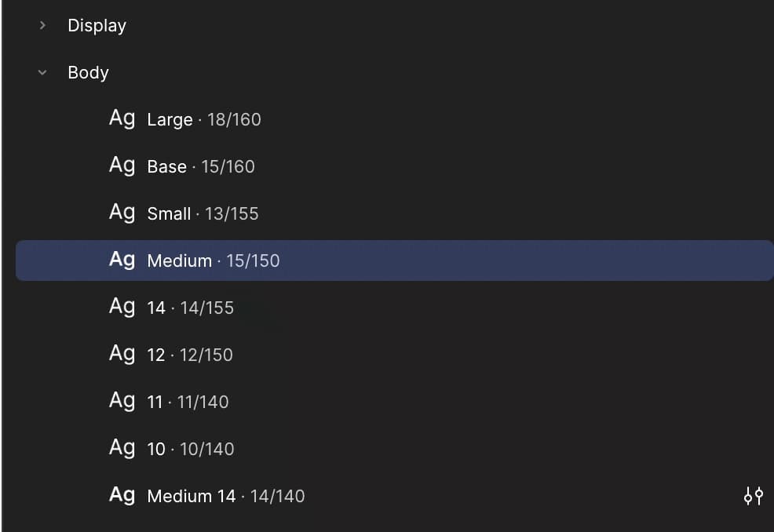Pick the 11 · 11/140 text style
The width and height of the screenshot is (774, 532).
(395, 402)
